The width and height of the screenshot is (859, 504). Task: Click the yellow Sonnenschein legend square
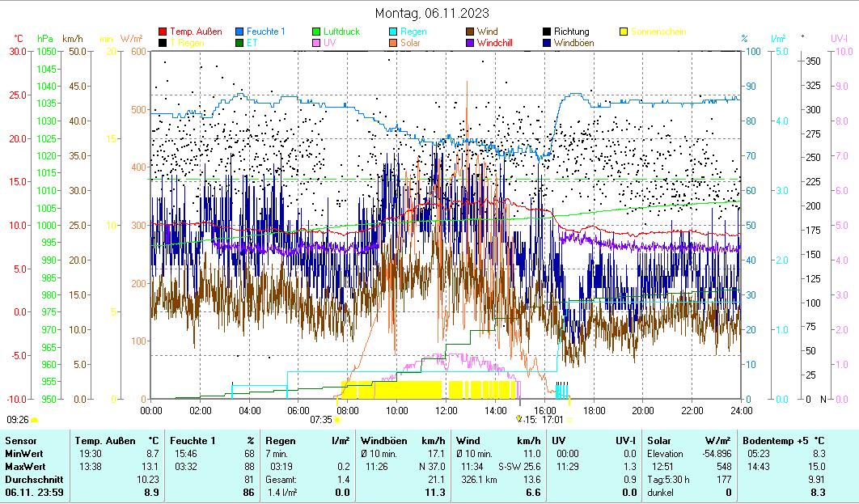pos(624,32)
